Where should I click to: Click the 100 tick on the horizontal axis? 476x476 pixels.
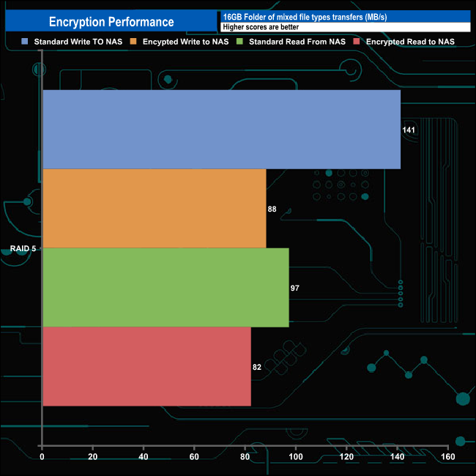click(x=296, y=457)
